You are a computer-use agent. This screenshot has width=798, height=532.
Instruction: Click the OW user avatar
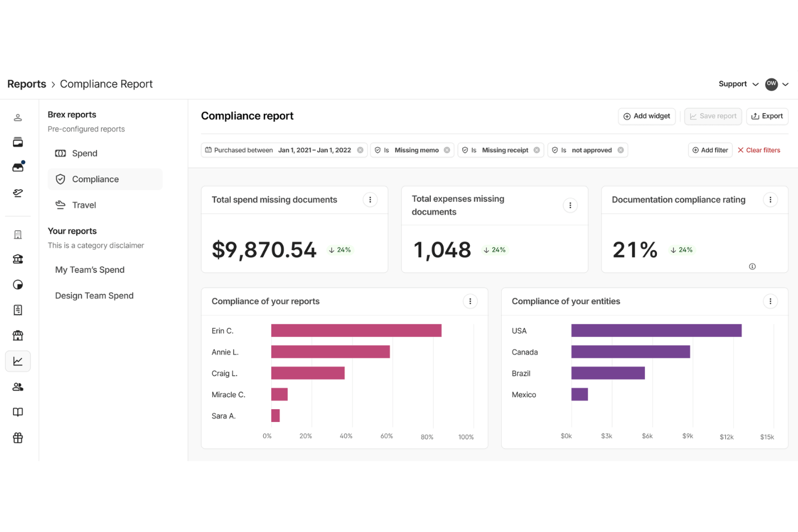tap(772, 84)
